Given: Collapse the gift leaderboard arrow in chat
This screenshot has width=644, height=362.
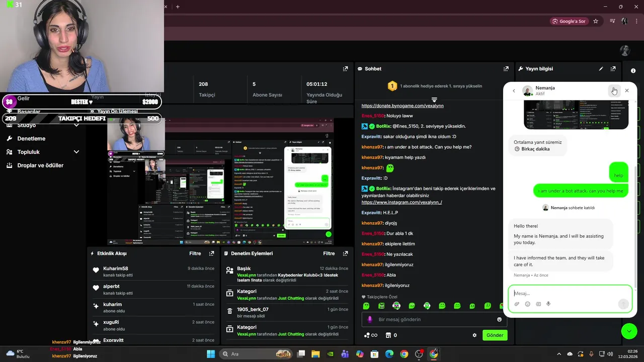Looking at the screenshot, I should 434,100.
